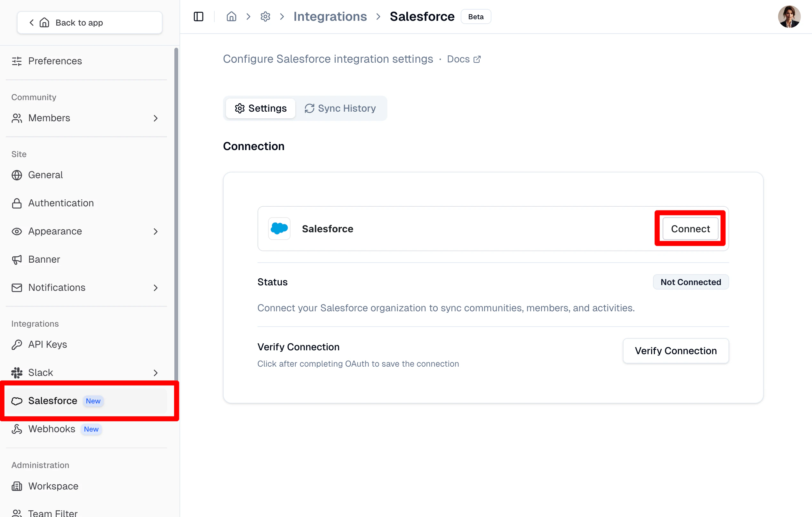Click the API Keys key icon

coord(17,344)
